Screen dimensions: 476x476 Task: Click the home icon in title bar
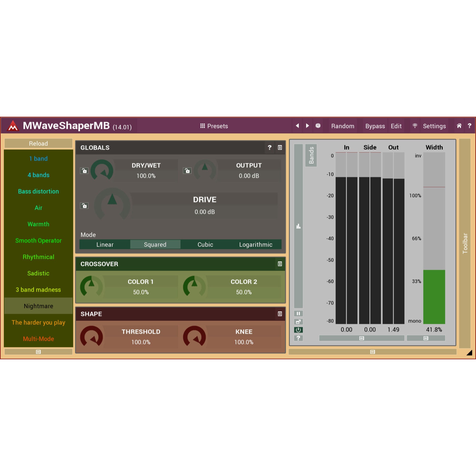[x=459, y=126]
